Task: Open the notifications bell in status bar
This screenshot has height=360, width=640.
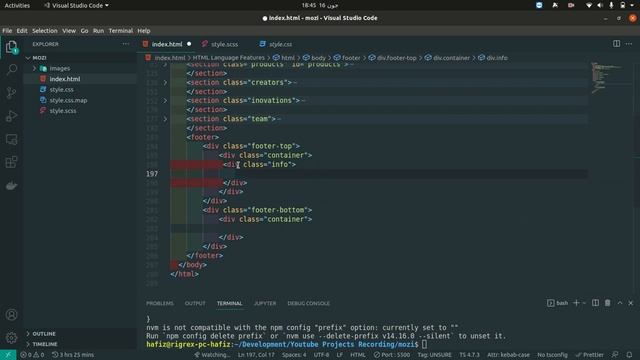Action: pyautogui.click(x=629, y=355)
